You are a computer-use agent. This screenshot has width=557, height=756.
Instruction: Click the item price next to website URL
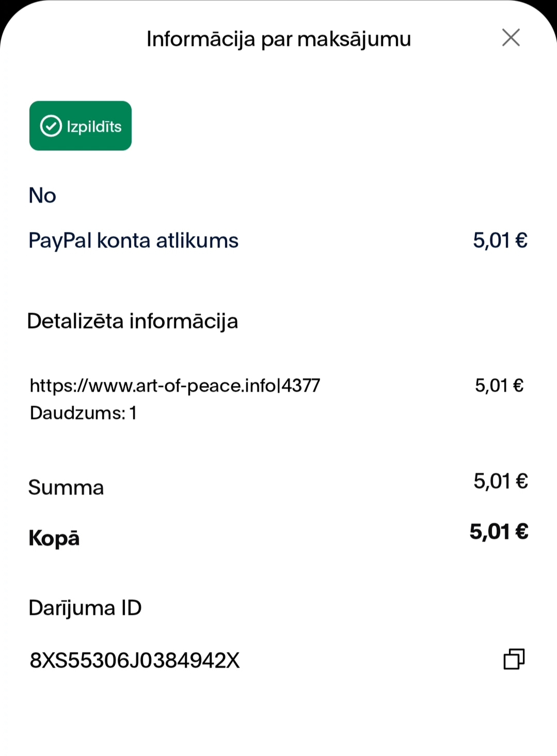pyautogui.click(x=499, y=386)
